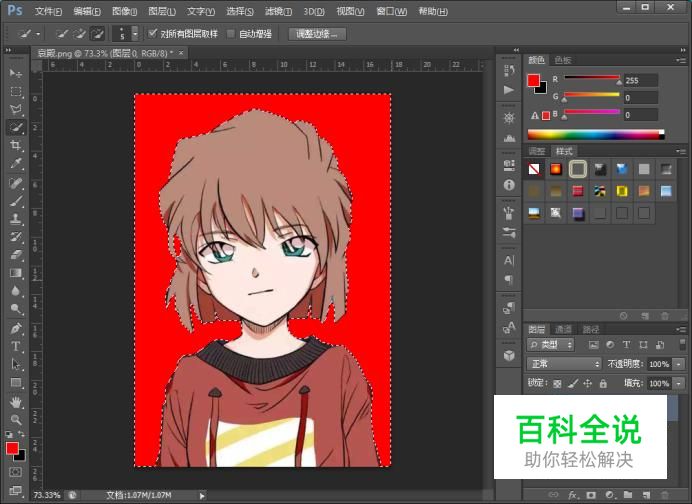
Task: Open layer filter type dropdown
Action: (x=551, y=345)
